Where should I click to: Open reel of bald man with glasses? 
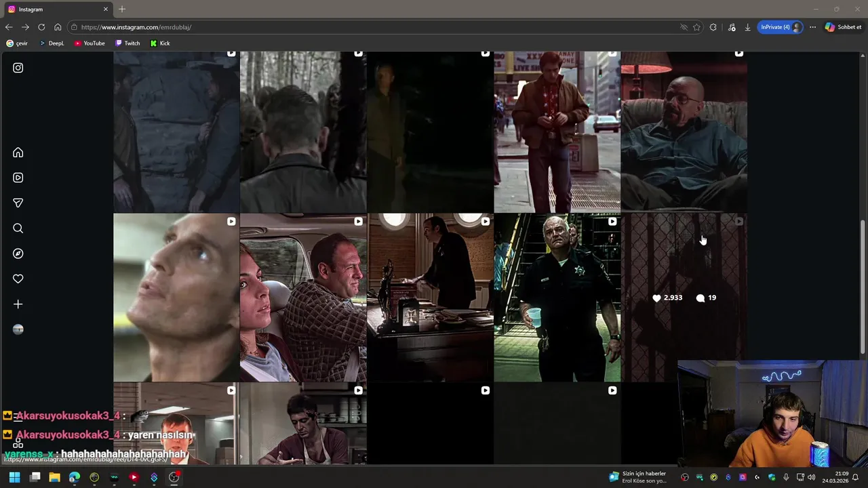pyautogui.click(x=684, y=132)
